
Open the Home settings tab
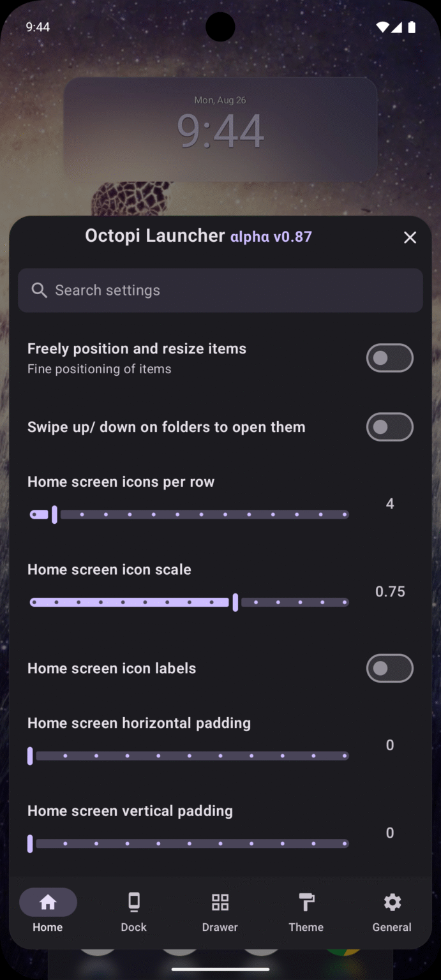[48, 911]
